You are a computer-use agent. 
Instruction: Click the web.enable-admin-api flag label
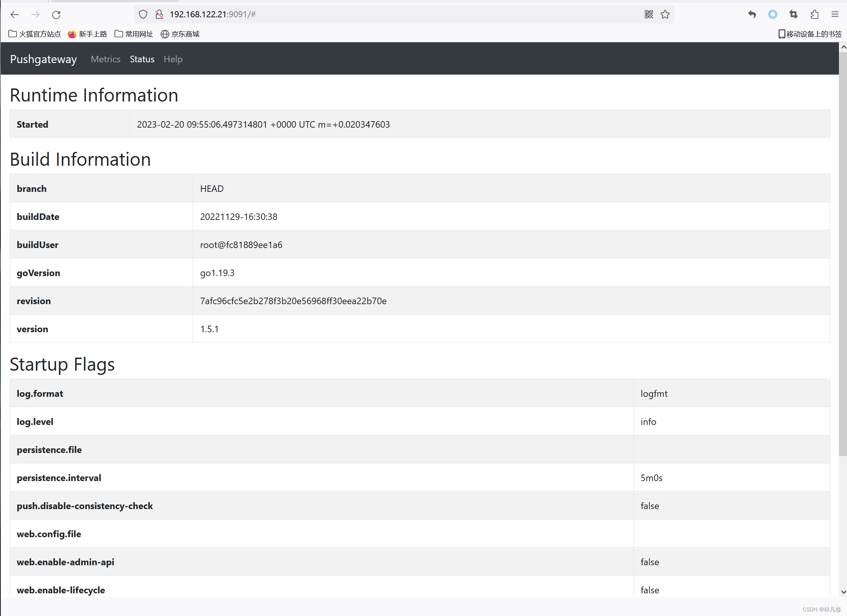pyautogui.click(x=66, y=562)
